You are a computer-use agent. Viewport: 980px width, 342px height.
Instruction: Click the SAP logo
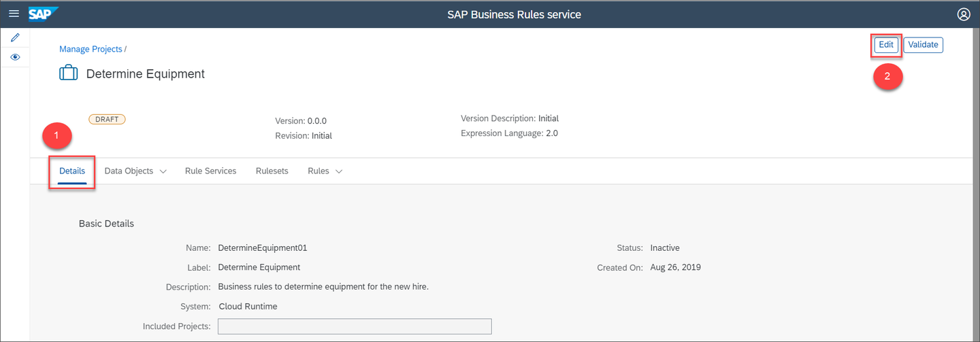tap(44, 14)
